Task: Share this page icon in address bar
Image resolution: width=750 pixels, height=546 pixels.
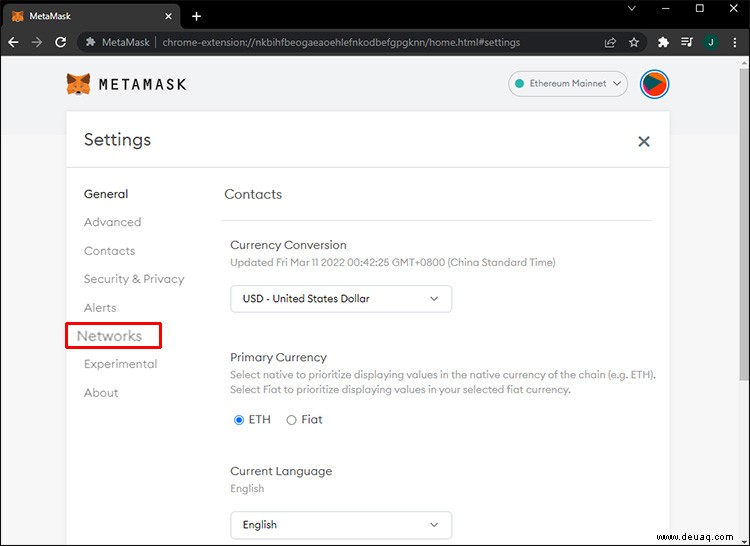Action: [x=610, y=42]
